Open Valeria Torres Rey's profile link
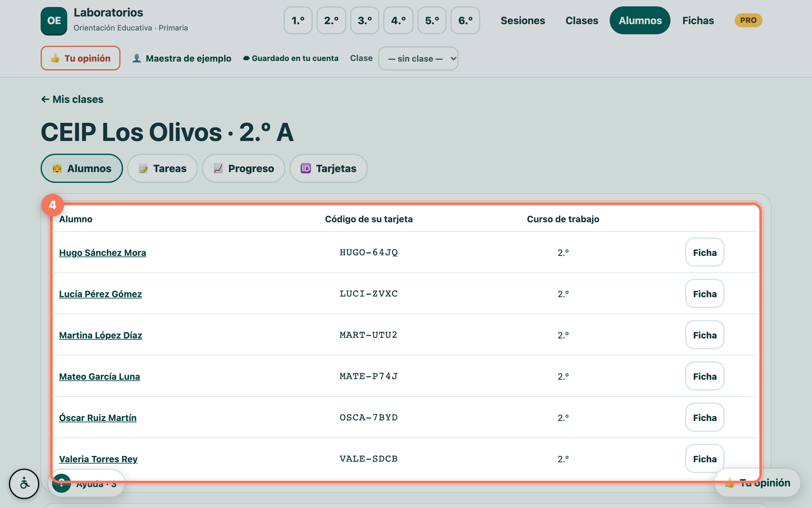Image resolution: width=812 pixels, height=508 pixels. tap(98, 459)
